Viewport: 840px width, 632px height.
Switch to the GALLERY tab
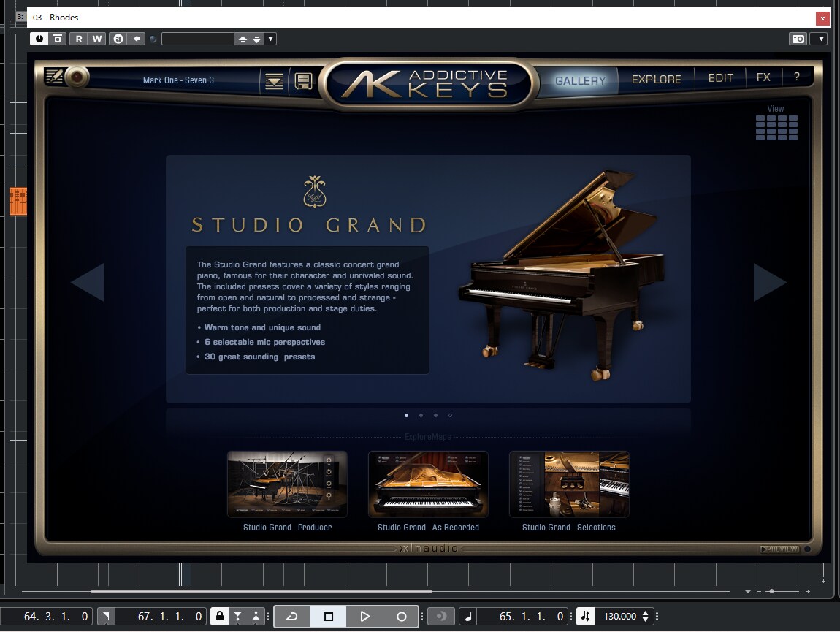pyautogui.click(x=580, y=80)
